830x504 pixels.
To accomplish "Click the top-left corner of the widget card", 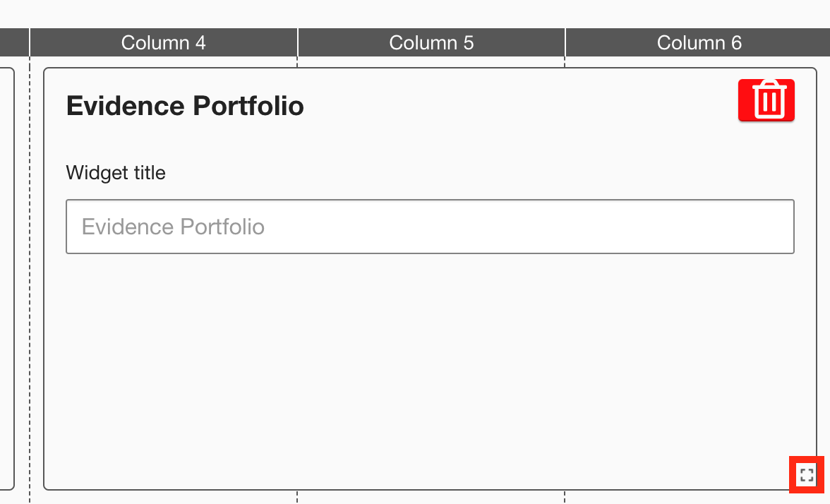I will 46,70.
